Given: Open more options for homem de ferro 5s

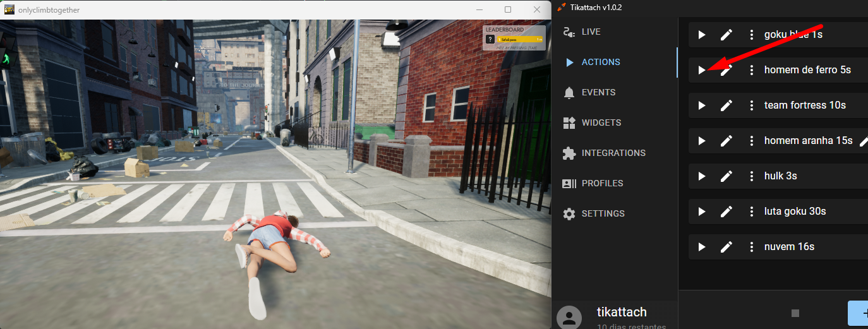Looking at the screenshot, I should click(752, 70).
